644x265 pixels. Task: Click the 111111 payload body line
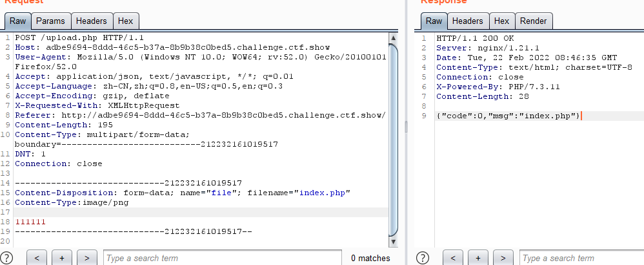[x=30, y=222]
